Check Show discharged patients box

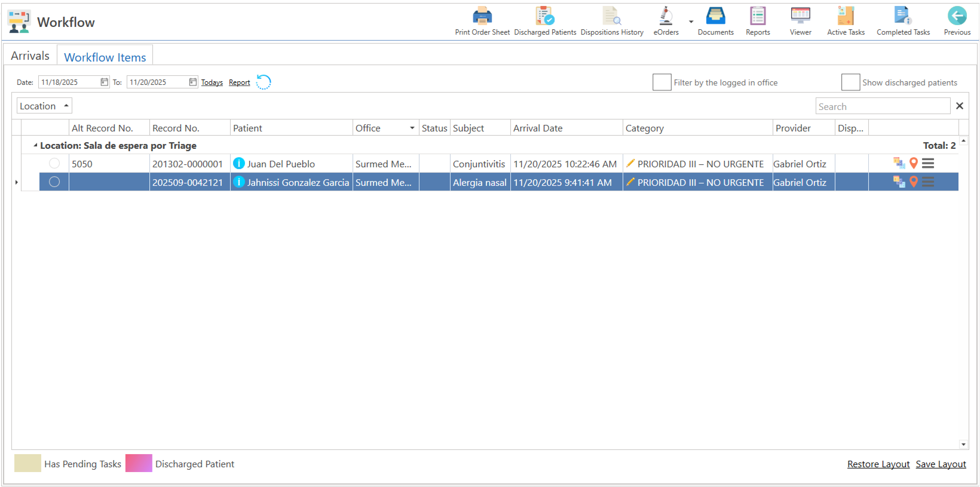click(x=850, y=82)
